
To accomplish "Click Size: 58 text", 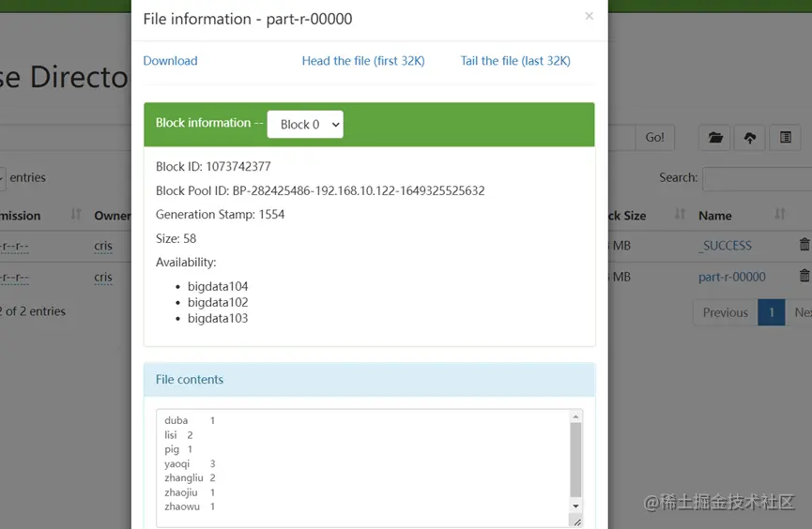I will coord(176,238).
